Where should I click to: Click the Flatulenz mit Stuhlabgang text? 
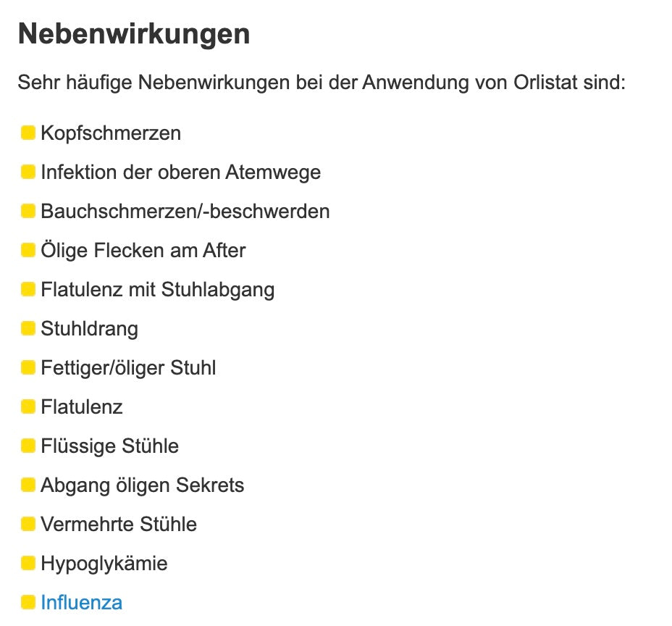tap(157, 289)
